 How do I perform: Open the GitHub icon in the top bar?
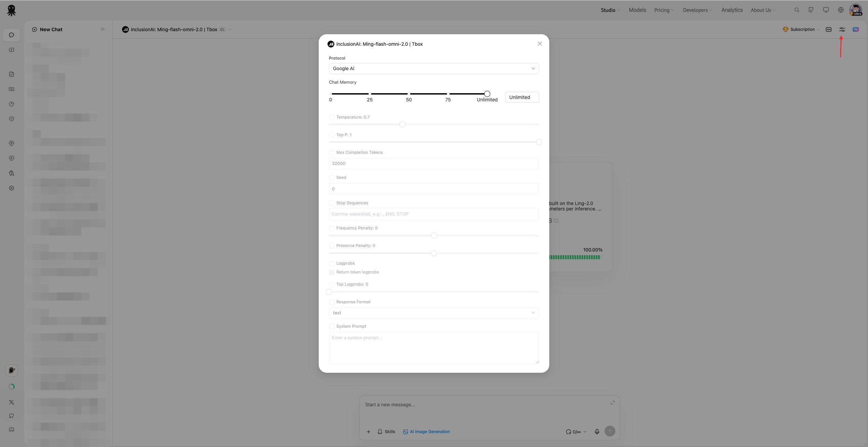click(x=811, y=10)
